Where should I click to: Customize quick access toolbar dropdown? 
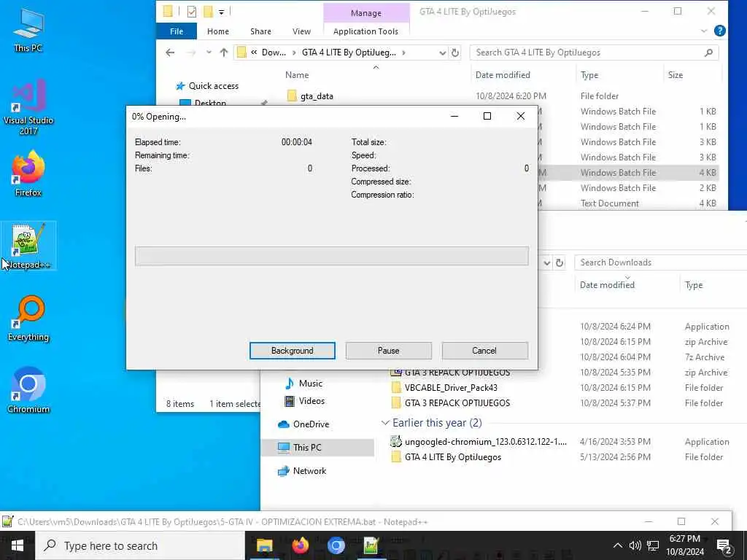coord(221,12)
